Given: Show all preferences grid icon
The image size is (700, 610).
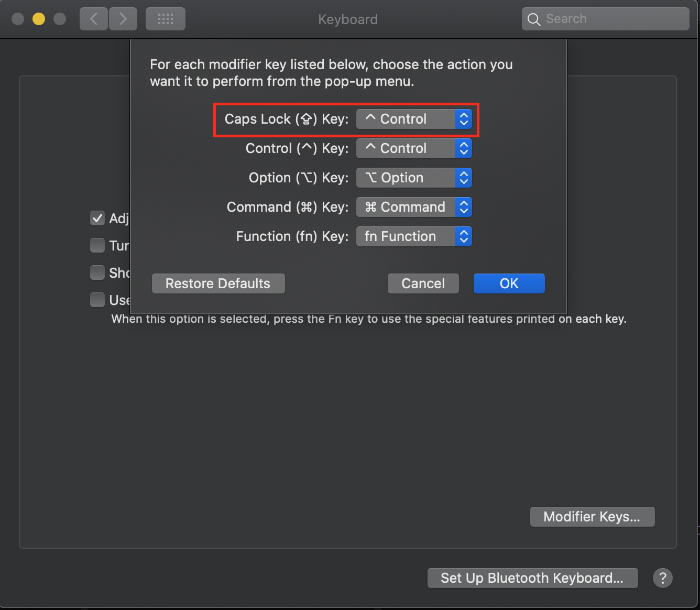Looking at the screenshot, I should click(165, 19).
